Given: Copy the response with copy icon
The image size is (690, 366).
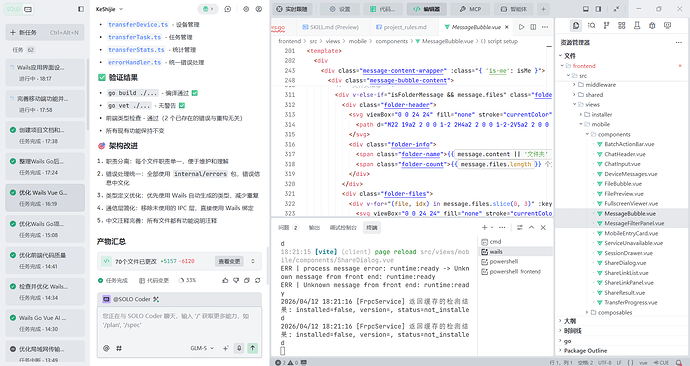Looking at the screenshot, I should point(247,280).
